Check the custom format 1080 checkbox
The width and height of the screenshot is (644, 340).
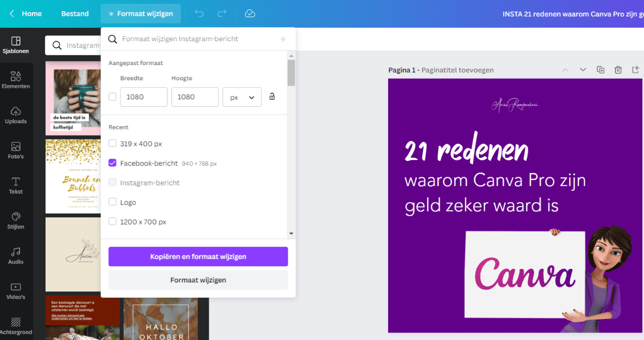(x=113, y=97)
